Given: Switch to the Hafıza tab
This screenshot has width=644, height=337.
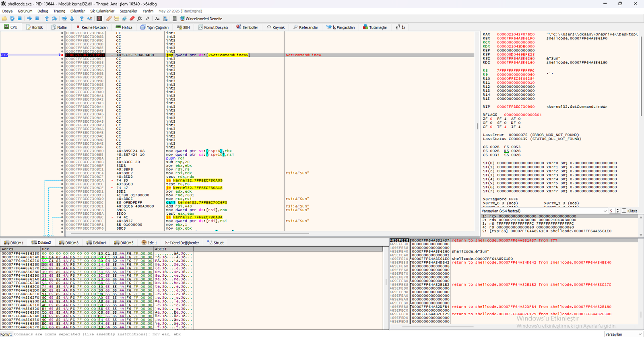Looking at the screenshot, I should click(x=124, y=27).
